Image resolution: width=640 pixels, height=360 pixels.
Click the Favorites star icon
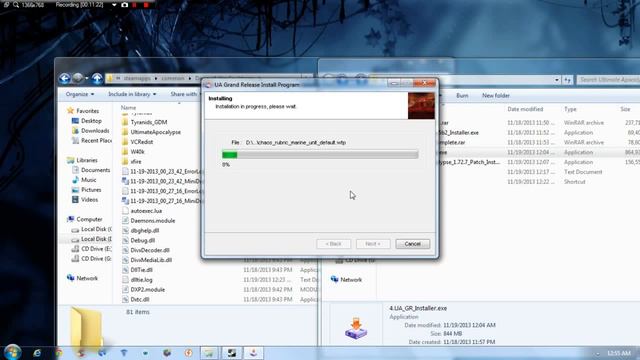pos(70,111)
